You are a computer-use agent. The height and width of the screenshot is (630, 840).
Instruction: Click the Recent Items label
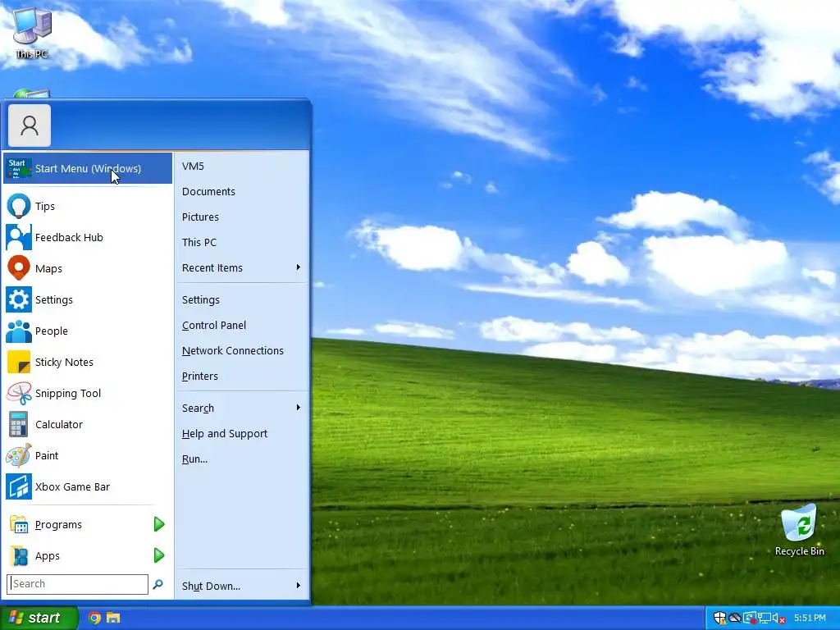coord(212,268)
